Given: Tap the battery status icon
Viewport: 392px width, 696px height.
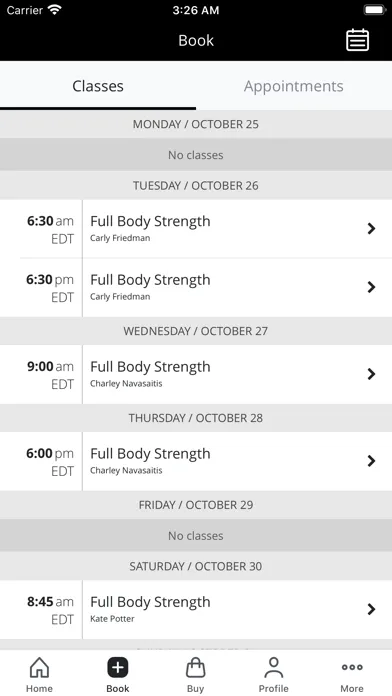Looking at the screenshot, I should pos(375,10).
